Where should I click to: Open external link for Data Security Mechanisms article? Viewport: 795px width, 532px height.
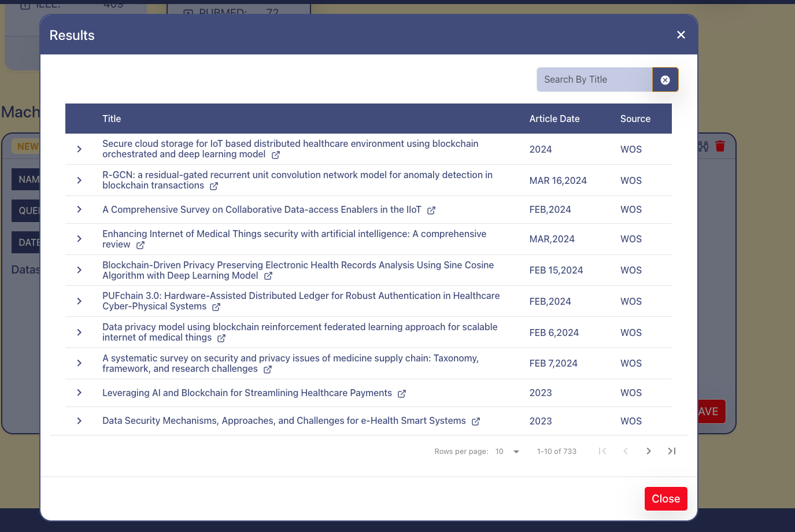[x=476, y=422]
